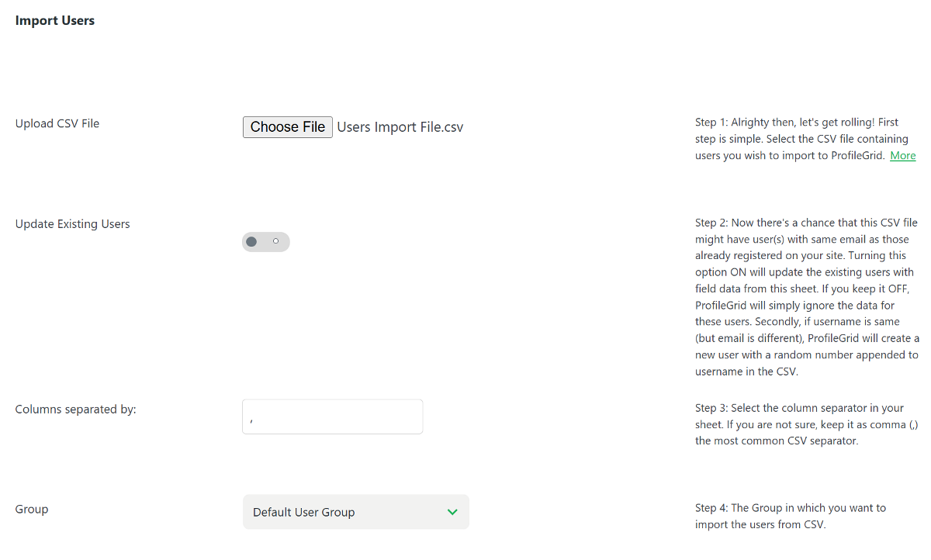Viewport: 931px width, 560px height.
Task: Click the Update Existing Users label
Action: click(72, 223)
